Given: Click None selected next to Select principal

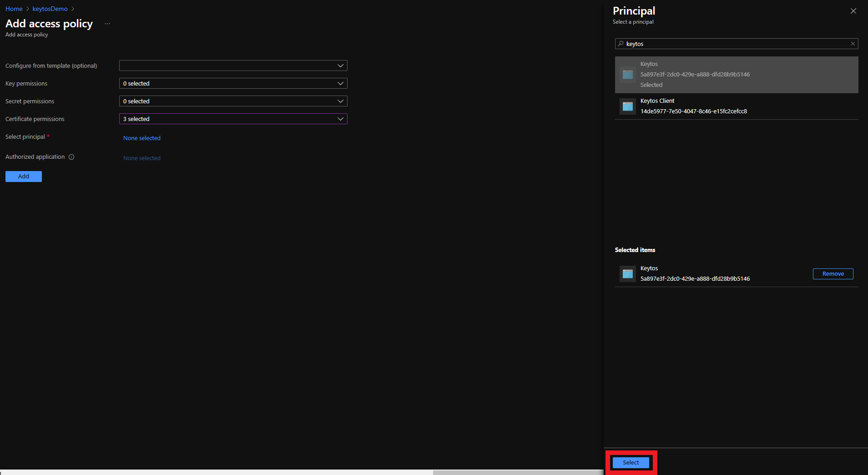Looking at the screenshot, I should (x=142, y=138).
